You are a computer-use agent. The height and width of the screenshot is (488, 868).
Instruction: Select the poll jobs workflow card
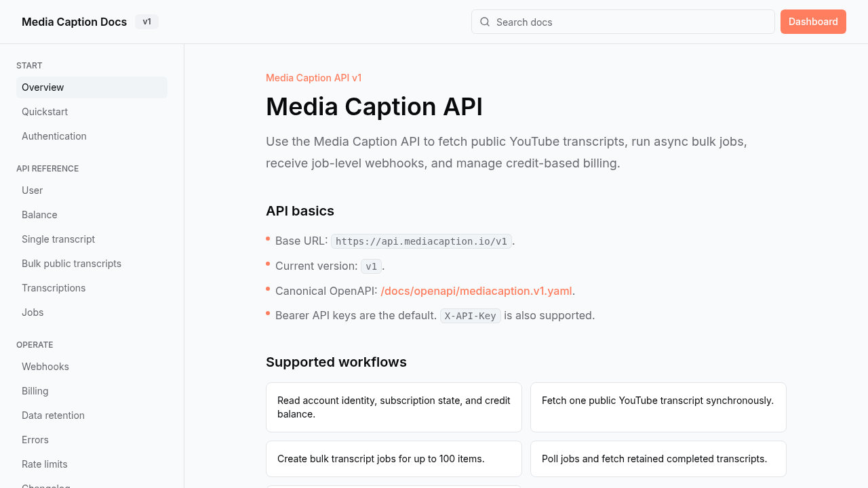pyautogui.click(x=658, y=459)
